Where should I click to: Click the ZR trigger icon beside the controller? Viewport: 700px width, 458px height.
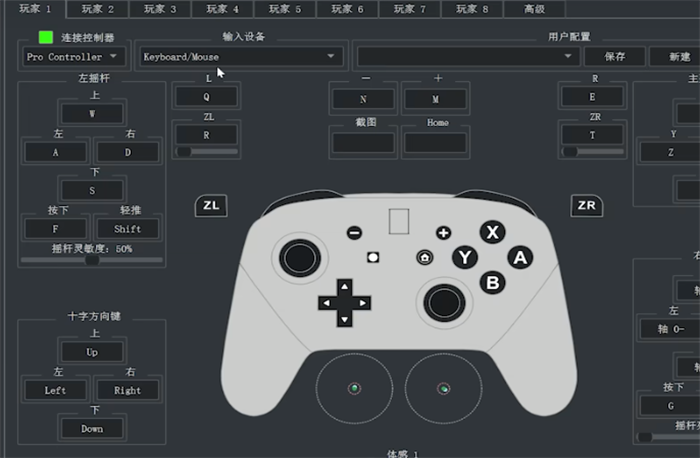click(587, 205)
